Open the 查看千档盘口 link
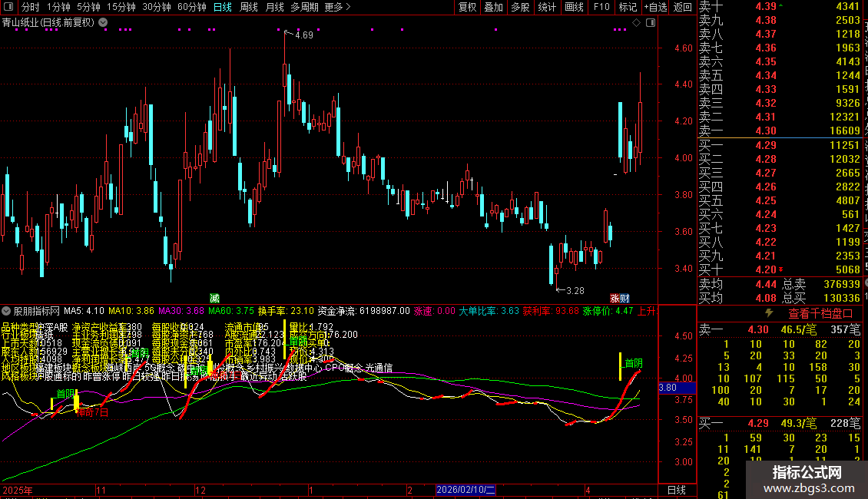Screen dimensions: 868x499 pos(820,314)
